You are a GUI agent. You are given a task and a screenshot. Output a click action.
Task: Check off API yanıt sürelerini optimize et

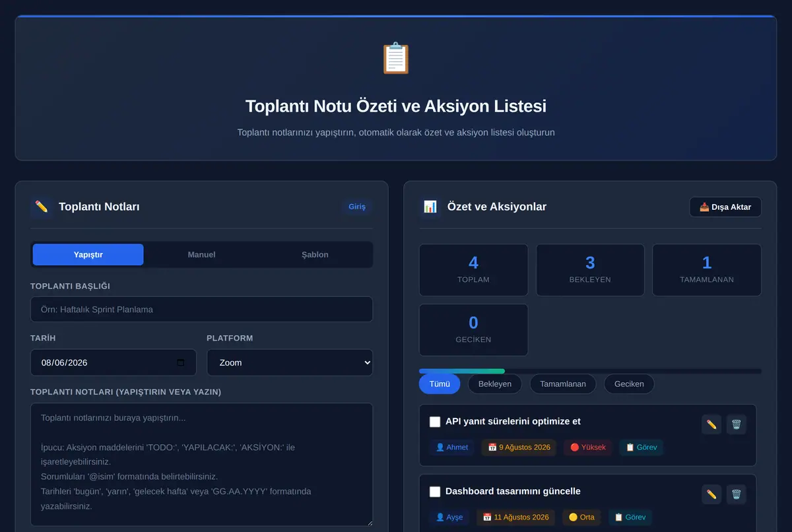[435, 422]
